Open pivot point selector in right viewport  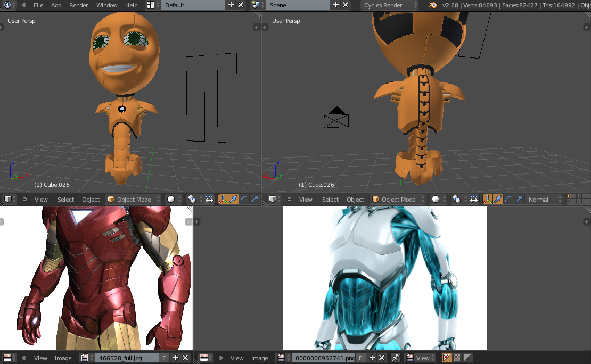coord(459,200)
